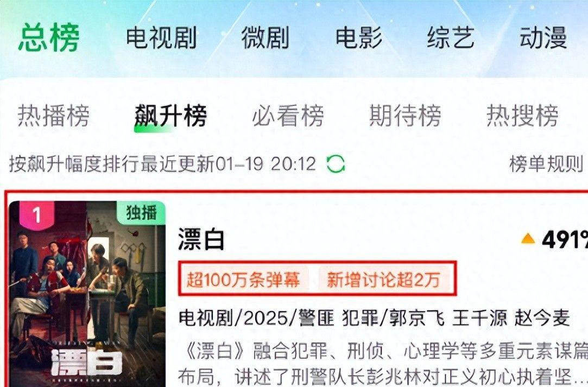This screenshot has width=588, height=387.
Task: Tap the 新增讨论超2万 tag
Action: point(383,280)
